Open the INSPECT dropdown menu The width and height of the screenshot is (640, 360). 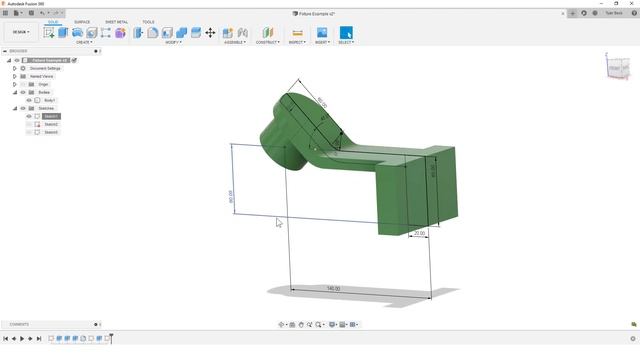coord(297,42)
